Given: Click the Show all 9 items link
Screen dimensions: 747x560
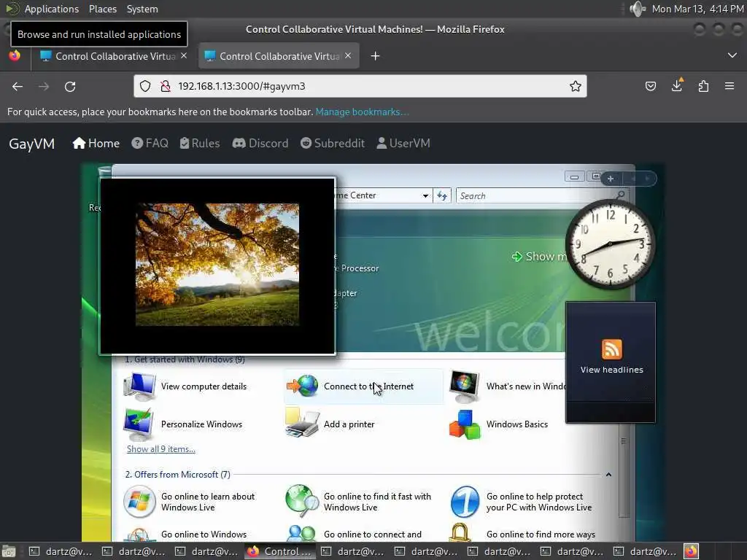Looking at the screenshot, I should point(161,449).
